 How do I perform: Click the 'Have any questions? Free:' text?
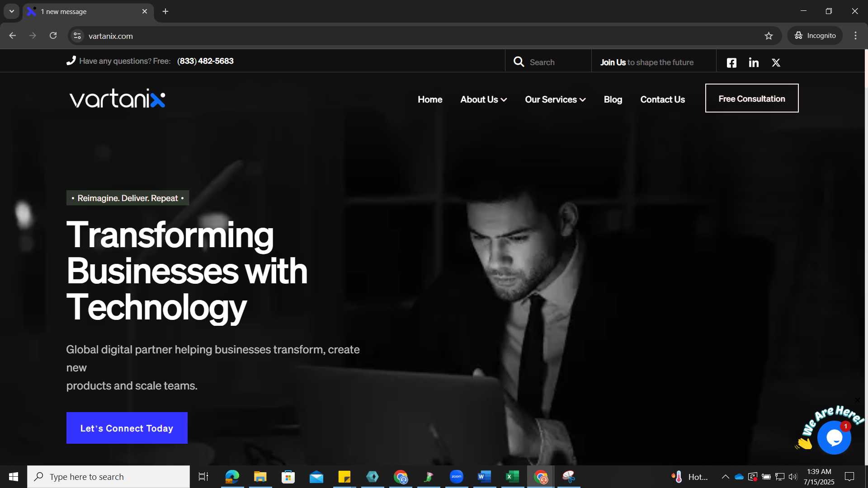pos(125,61)
